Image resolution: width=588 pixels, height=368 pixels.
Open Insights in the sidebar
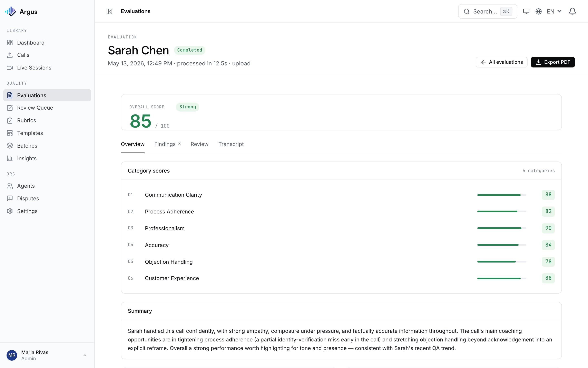(47, 158)
